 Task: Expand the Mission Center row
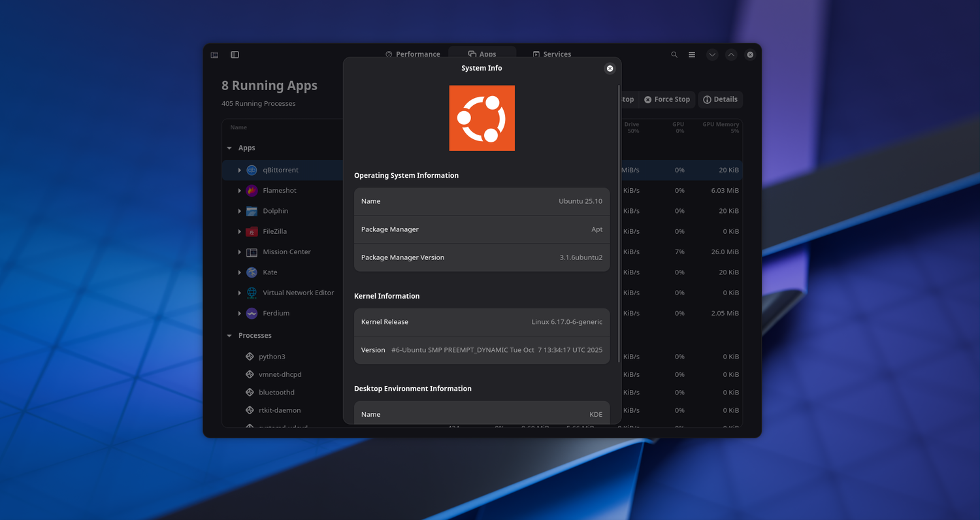point(240,252)
